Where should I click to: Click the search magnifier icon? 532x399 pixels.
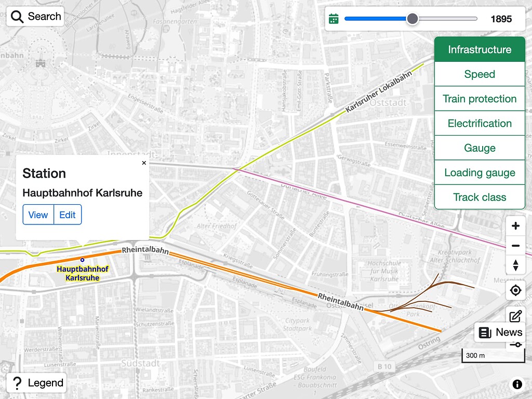coord(17,16)
